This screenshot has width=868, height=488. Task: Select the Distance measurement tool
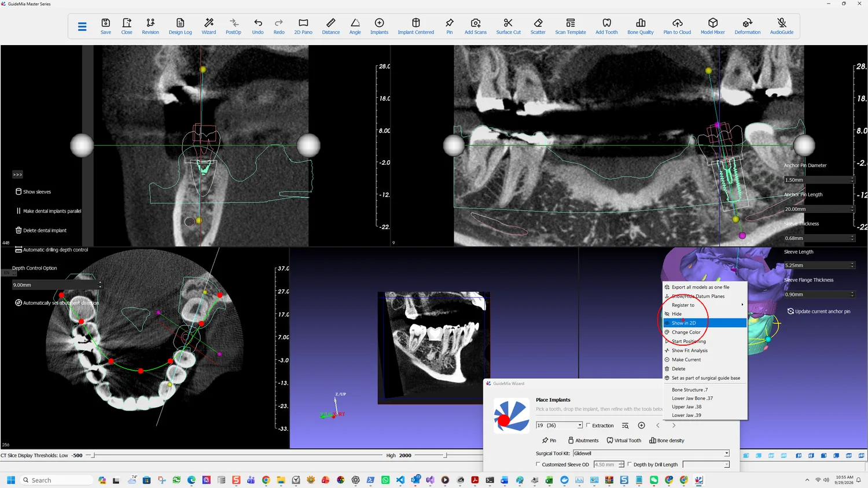tap(331, 26)
